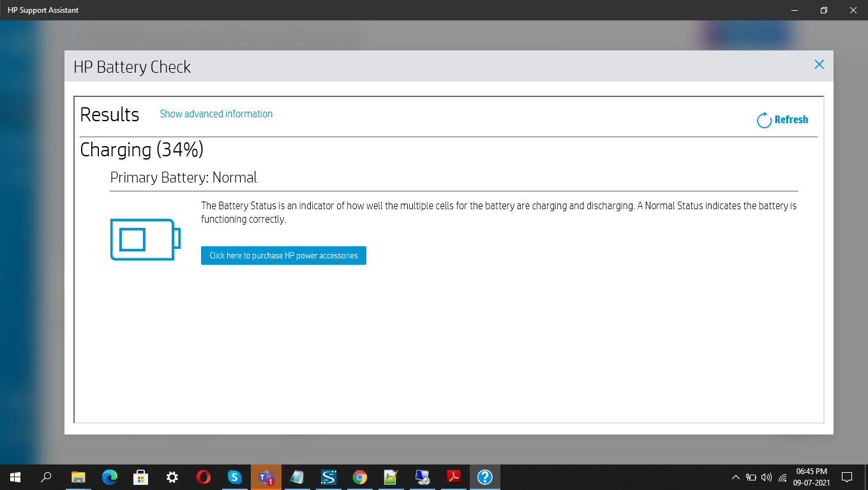Open the Microsoft Store from taskbar
Viewport: 868px width, 490px height.
point(141,477)
